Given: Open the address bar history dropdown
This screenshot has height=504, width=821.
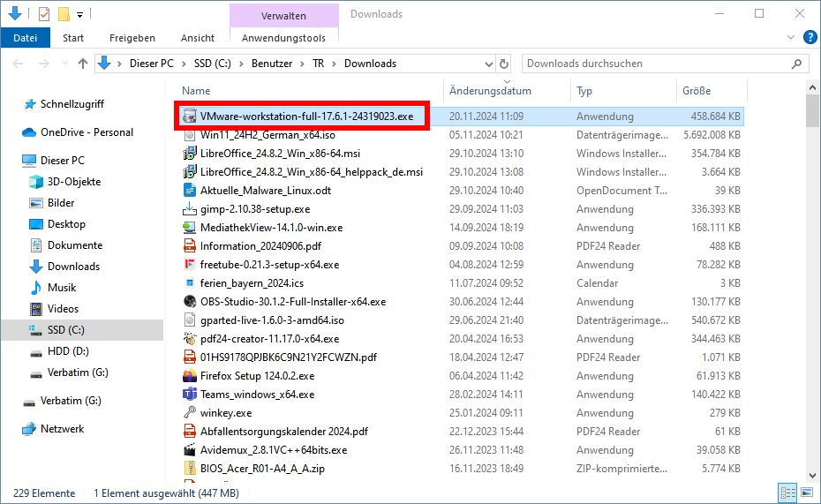Looking at the screenshot, I should 488,64.
